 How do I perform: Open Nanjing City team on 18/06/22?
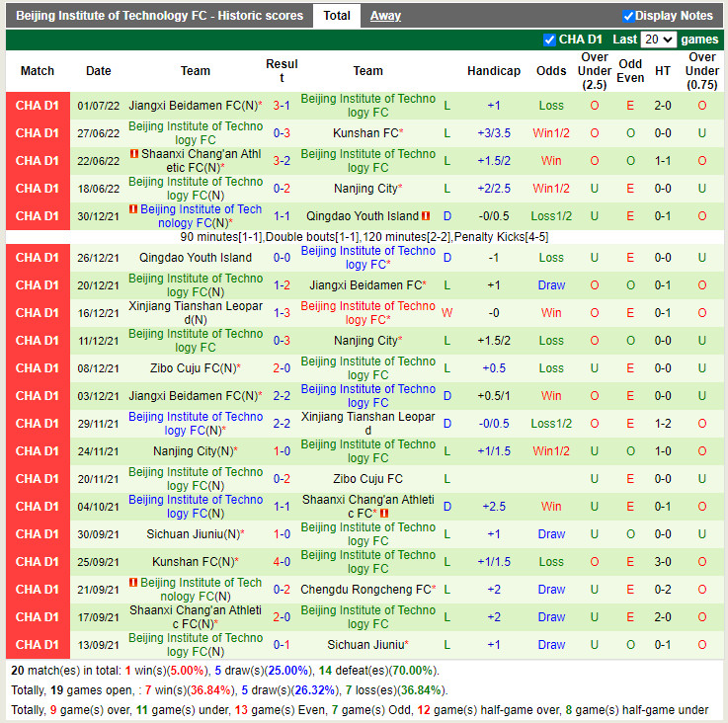tap(365, 189)
